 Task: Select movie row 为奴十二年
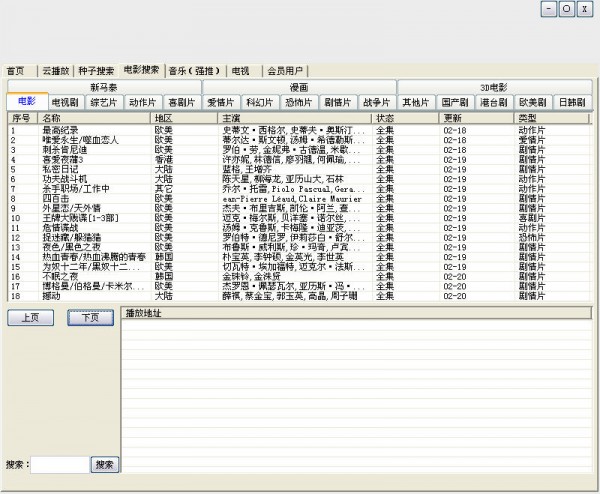298,267
